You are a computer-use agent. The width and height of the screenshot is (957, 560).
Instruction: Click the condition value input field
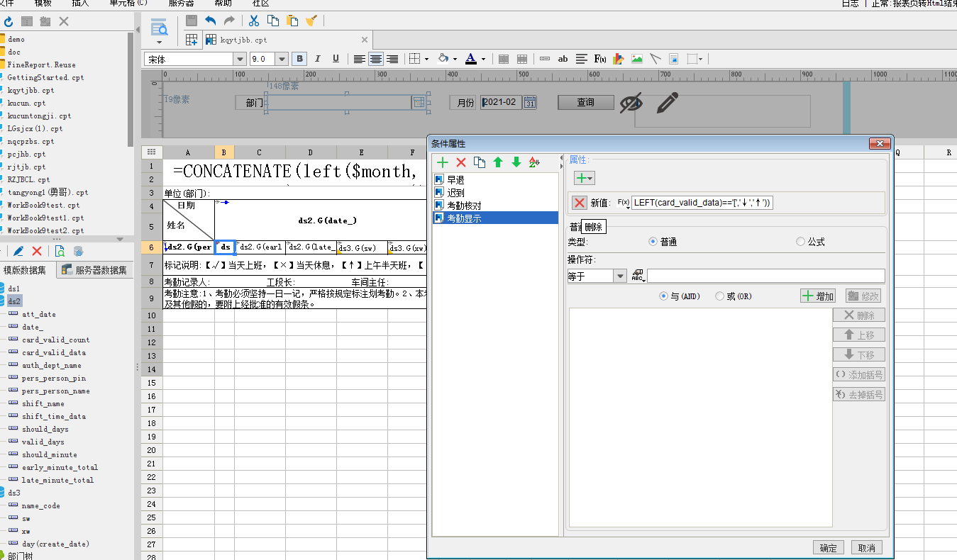point(766,276)
